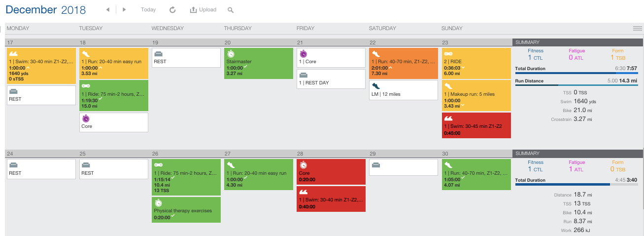Open the search magnifier icon
The height and width of the screenshot is (236, 644).
click(x=231, y=10)
